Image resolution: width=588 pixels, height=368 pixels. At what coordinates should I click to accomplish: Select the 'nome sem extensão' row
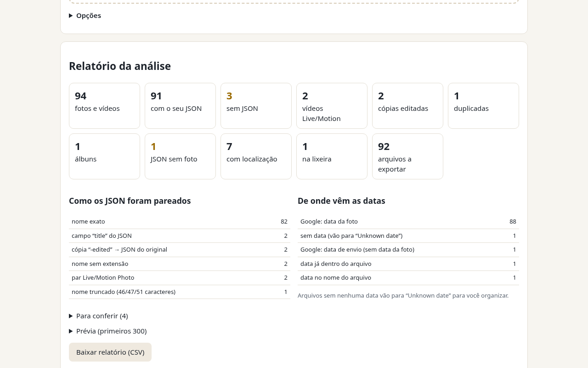[180, 264]
